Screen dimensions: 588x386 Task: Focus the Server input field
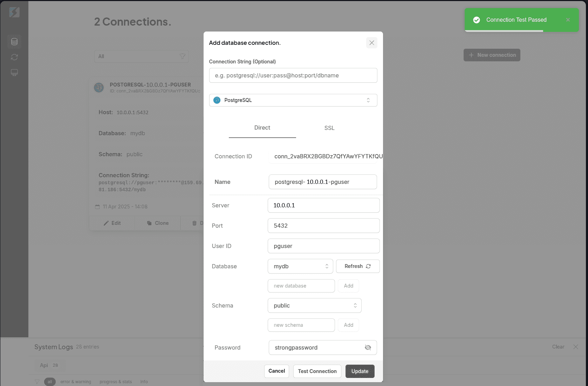pos(324,205)
